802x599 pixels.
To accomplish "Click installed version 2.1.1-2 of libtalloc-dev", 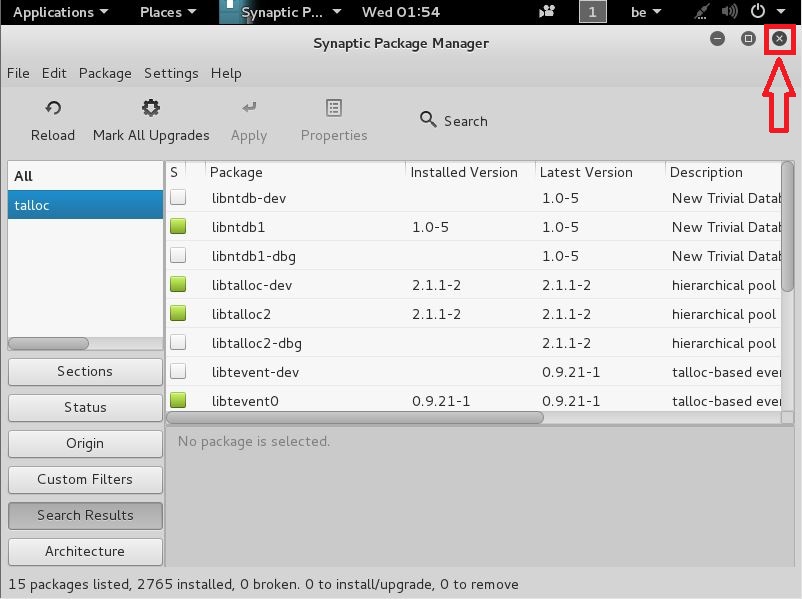I will click(x=436, y=285).
